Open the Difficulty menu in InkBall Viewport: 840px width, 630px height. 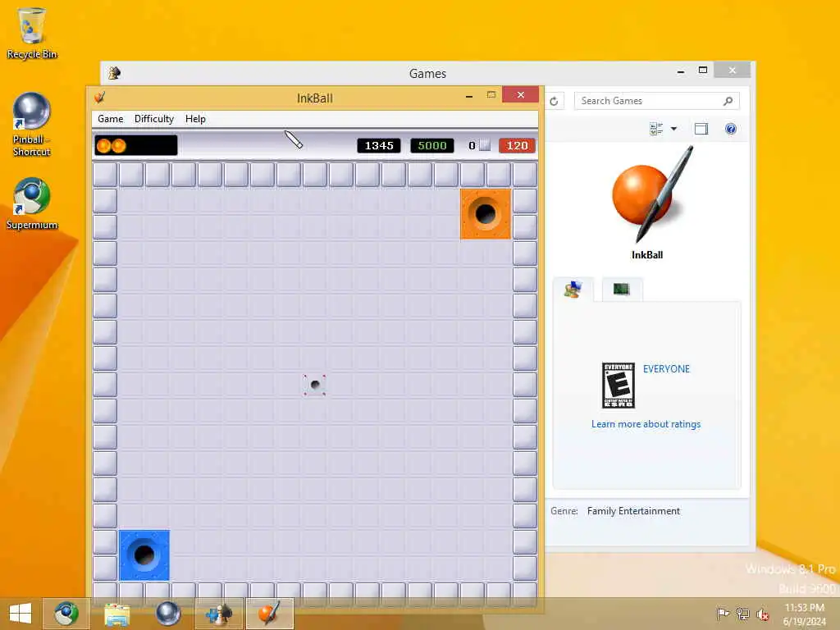pos(153,119)
